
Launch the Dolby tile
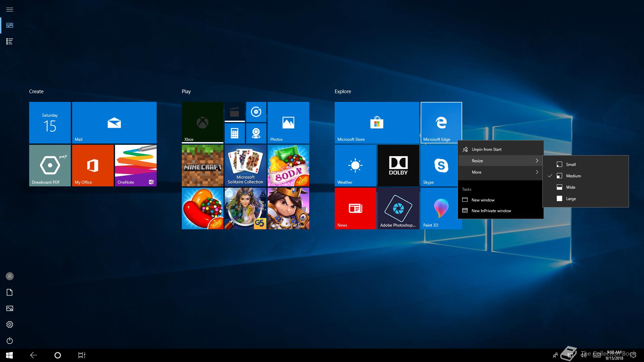(398, 166)
